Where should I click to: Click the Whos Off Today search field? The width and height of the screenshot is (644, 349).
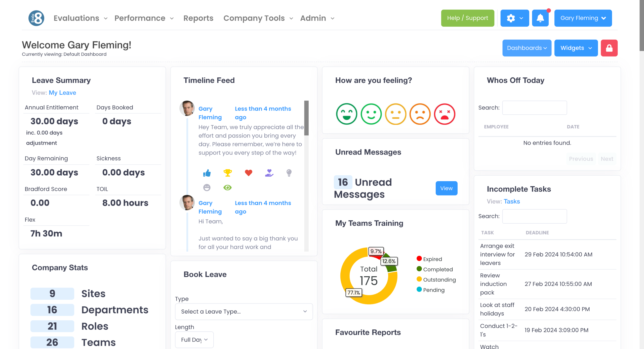(x=534, y=108)
